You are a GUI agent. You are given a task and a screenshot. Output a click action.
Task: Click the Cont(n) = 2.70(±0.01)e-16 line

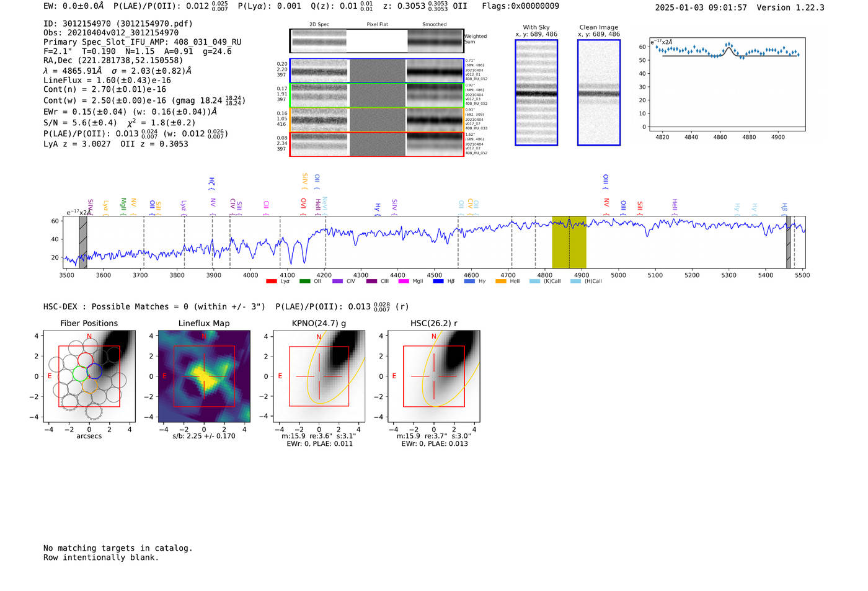[x=105, y=89]
